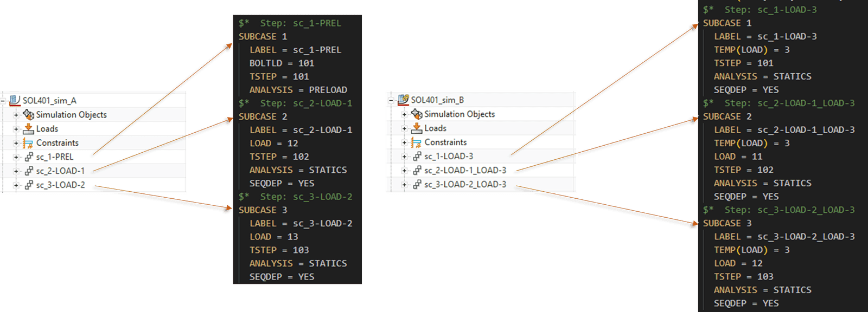
Task: Expand Simulation Objects under SOL401_sim_B
Action: [x=404, y=114]
